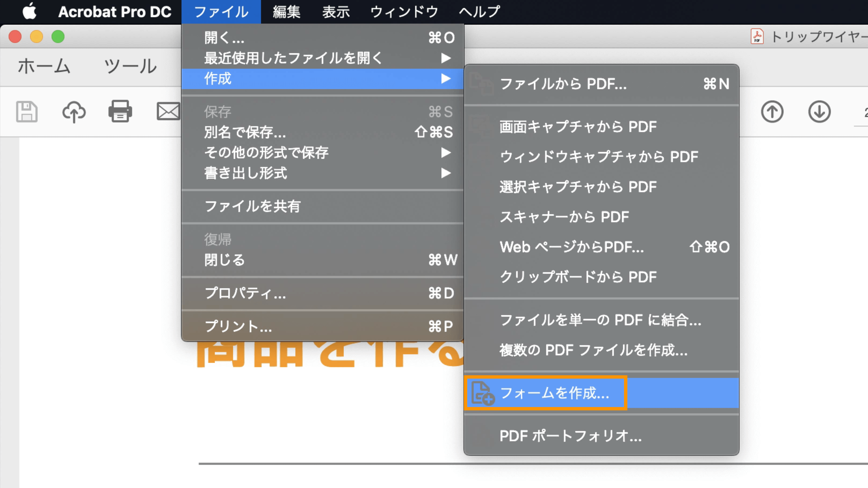
Task: Switch to the ホーム tab
Action: [x=44, y=66]
